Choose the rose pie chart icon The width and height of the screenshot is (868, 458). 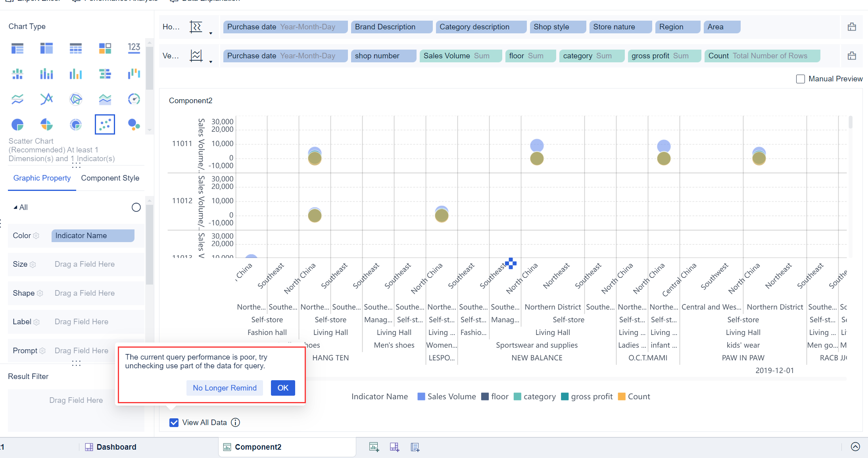[46, 125]
